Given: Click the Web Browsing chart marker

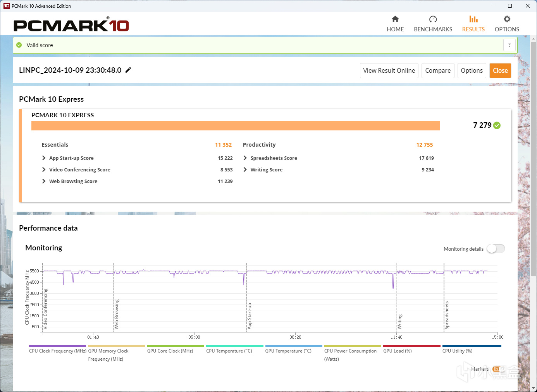Looking at the screenshot, I should pyautogui.click(x=117, y=314).
